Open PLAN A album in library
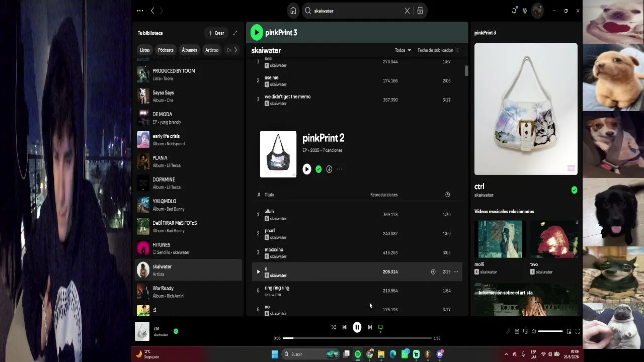This screenshot has width=644, height=362. pyautogui.click(x=189, y=161)
